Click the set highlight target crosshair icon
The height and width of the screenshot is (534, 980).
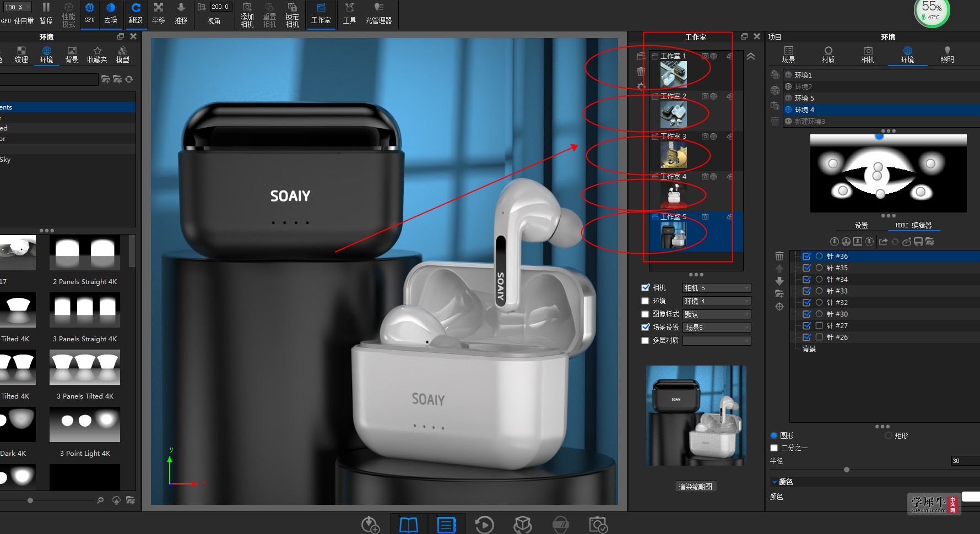779,307
